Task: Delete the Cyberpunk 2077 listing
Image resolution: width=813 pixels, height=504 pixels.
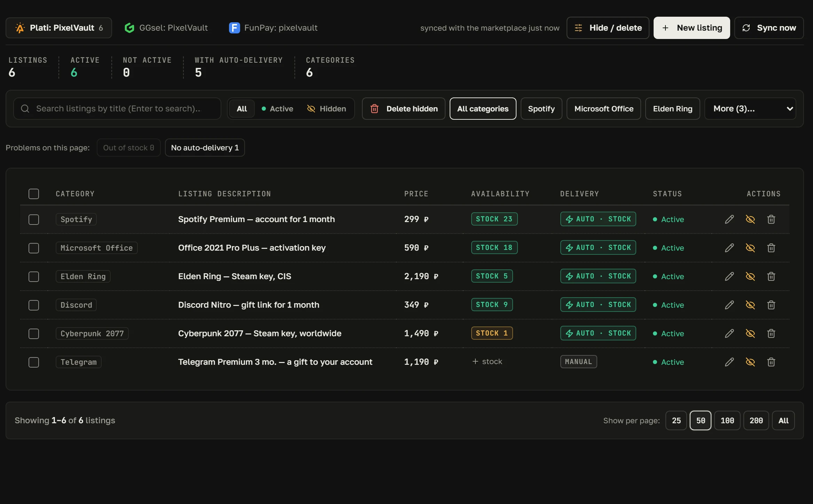Action: tap(771, 333)
